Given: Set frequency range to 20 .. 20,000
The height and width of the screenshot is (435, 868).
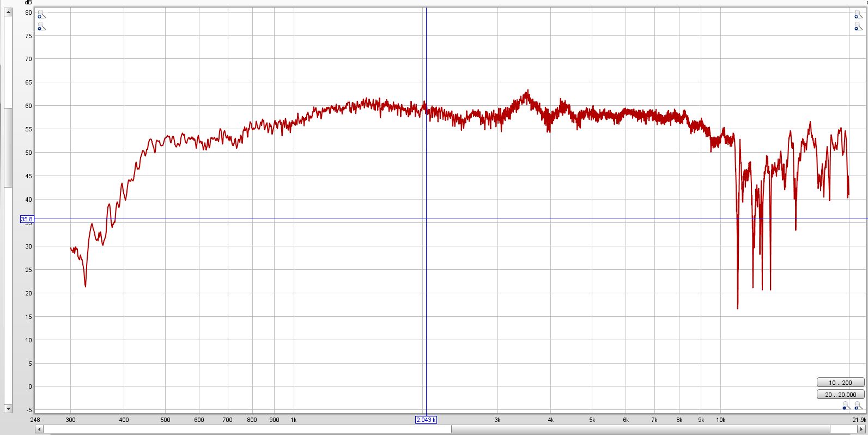Looking at the screenshot, I should (840, 394).
